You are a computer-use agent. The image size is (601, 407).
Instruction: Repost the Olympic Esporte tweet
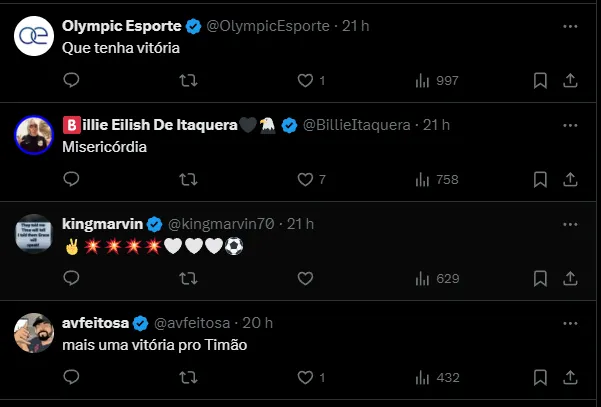pyautogui.click(x=187, y=80)
